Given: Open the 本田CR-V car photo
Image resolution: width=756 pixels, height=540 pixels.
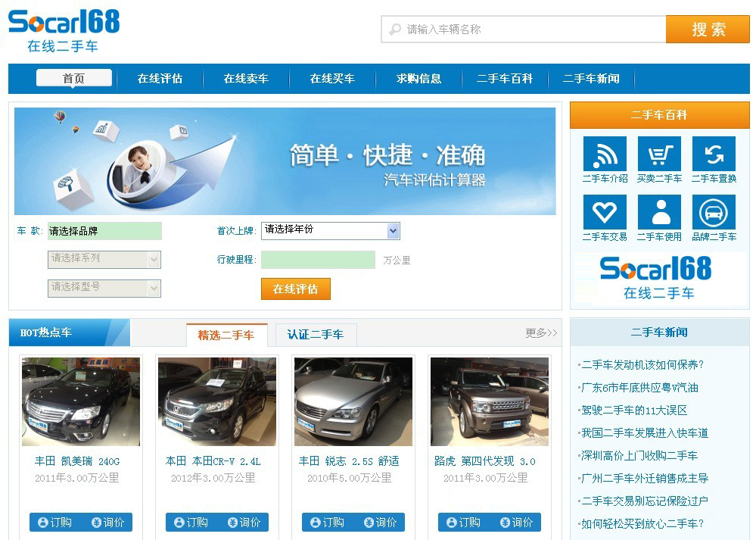Looking at the screenshot, I should point(217,401).
